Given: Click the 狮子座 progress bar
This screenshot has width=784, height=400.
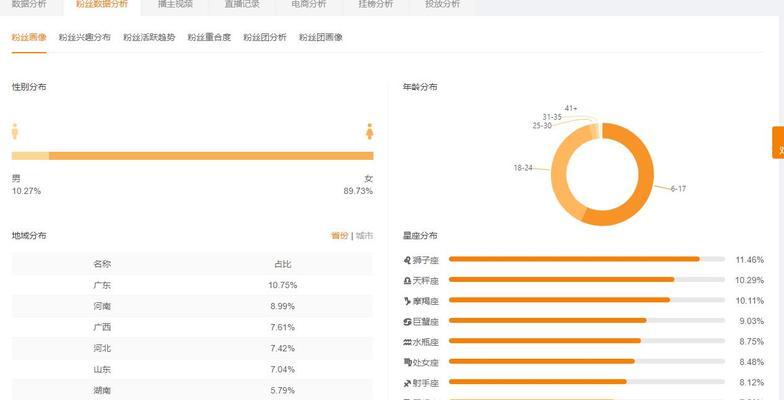Looking at the screenshot, I should pyautogui.click(x=587, y=259).
